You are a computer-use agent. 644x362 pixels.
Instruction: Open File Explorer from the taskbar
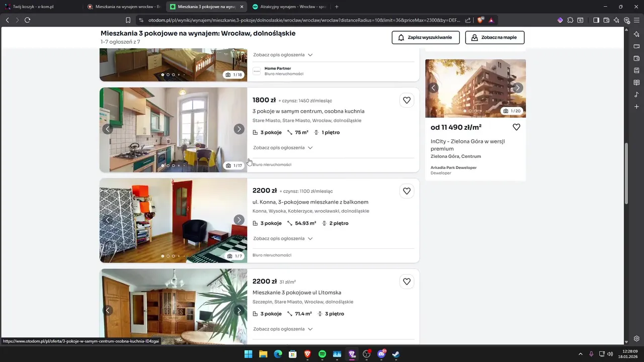click(x=263, y=354)
